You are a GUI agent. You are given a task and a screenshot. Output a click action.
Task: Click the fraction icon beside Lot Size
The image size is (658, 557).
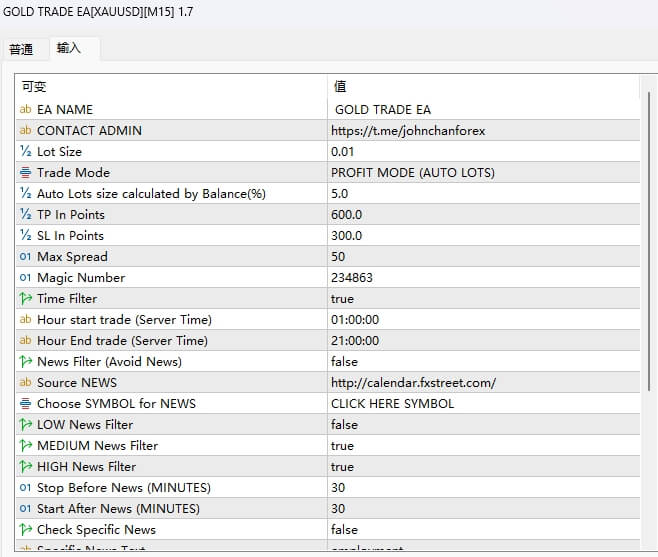pos(26,151)
